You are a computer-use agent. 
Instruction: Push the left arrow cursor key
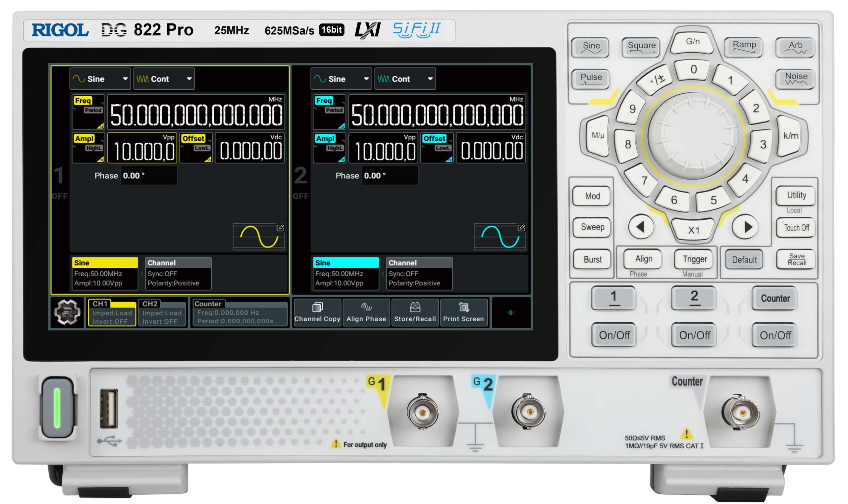point(641,227)
